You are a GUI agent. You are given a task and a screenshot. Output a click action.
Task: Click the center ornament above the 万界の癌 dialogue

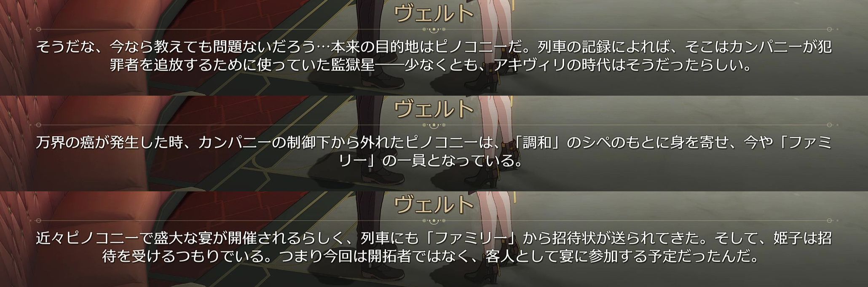tap(434, 125)
